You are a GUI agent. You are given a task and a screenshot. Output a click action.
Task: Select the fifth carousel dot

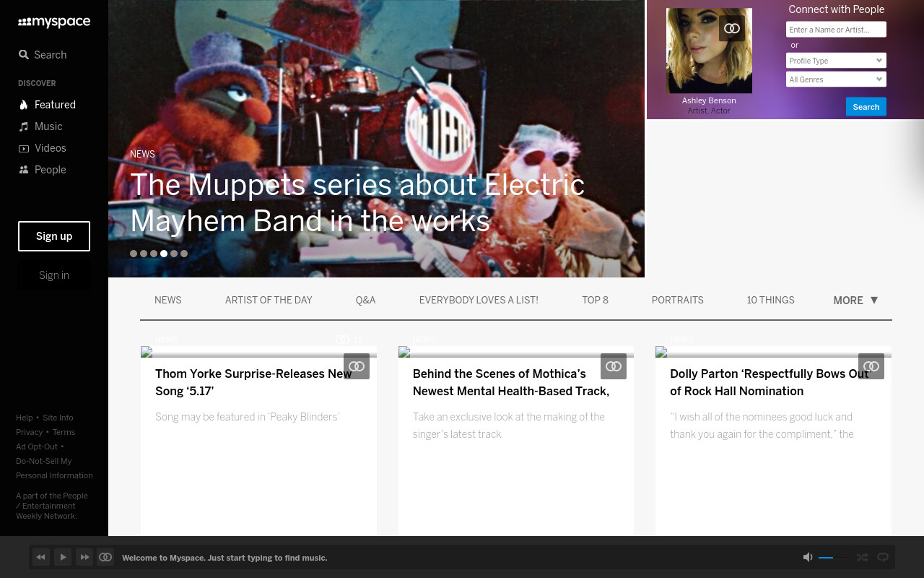pyautogui.click(x=174, y=254)
